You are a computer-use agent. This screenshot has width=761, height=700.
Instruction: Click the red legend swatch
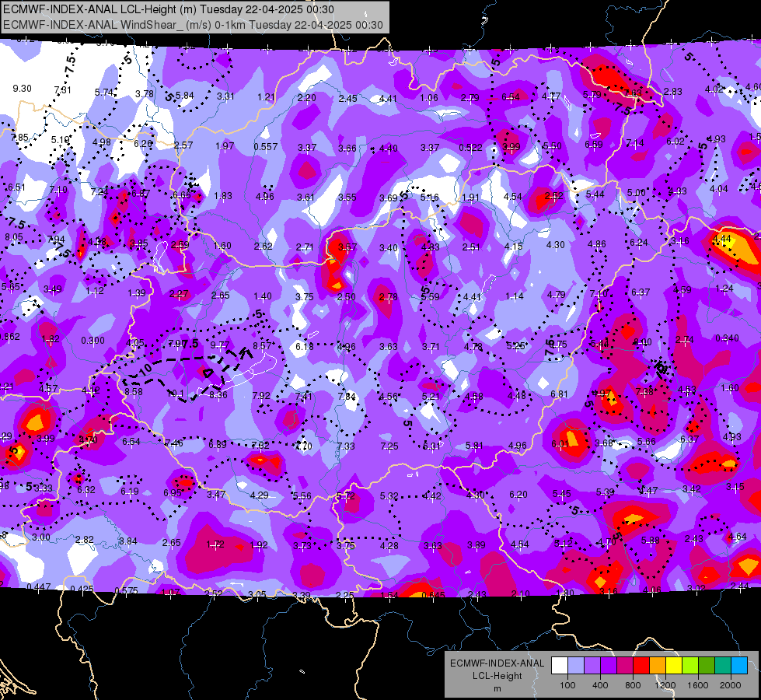pyautogui.click(x=641, y=665)
